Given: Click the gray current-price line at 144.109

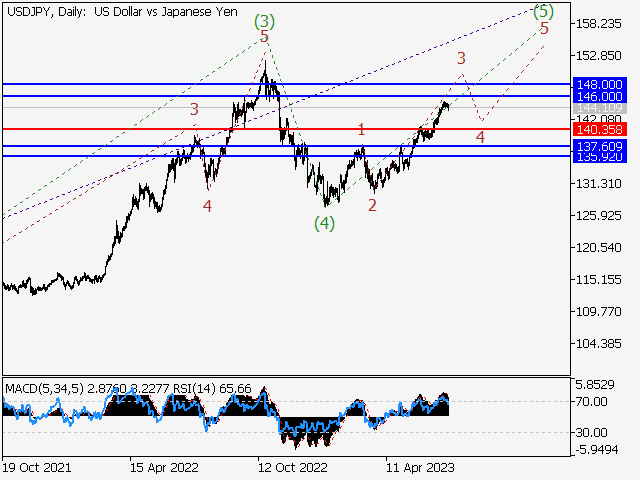Looking at the screenshot, I should point(287,107).
